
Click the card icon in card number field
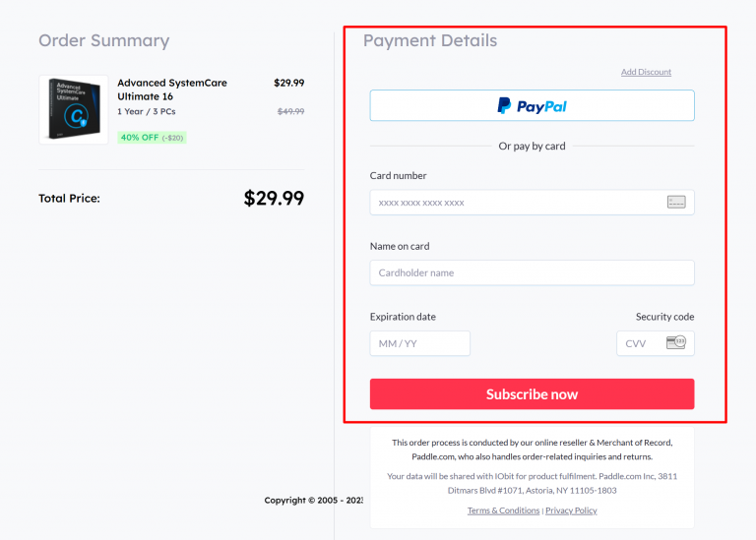pyautogui.click(x=675, y=203)
